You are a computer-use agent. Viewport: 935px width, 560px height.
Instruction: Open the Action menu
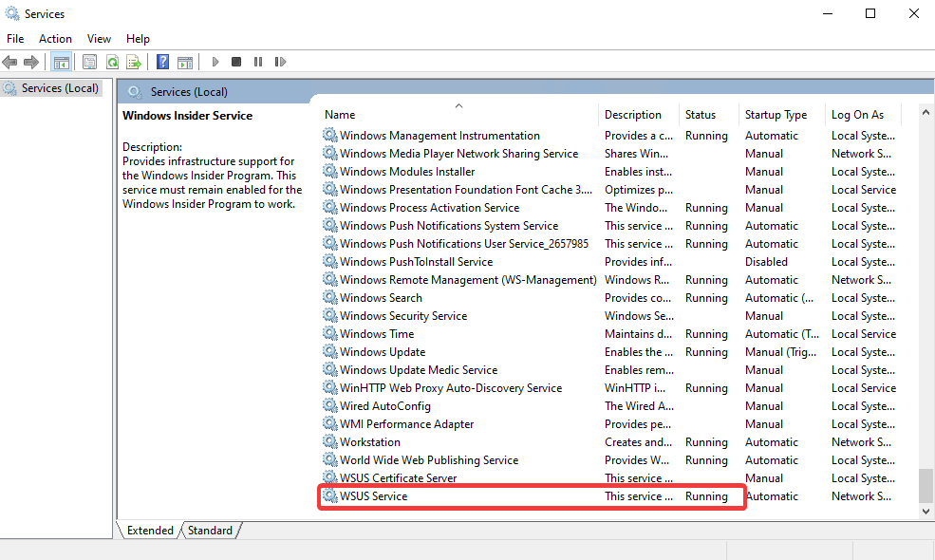coord(55,39)
